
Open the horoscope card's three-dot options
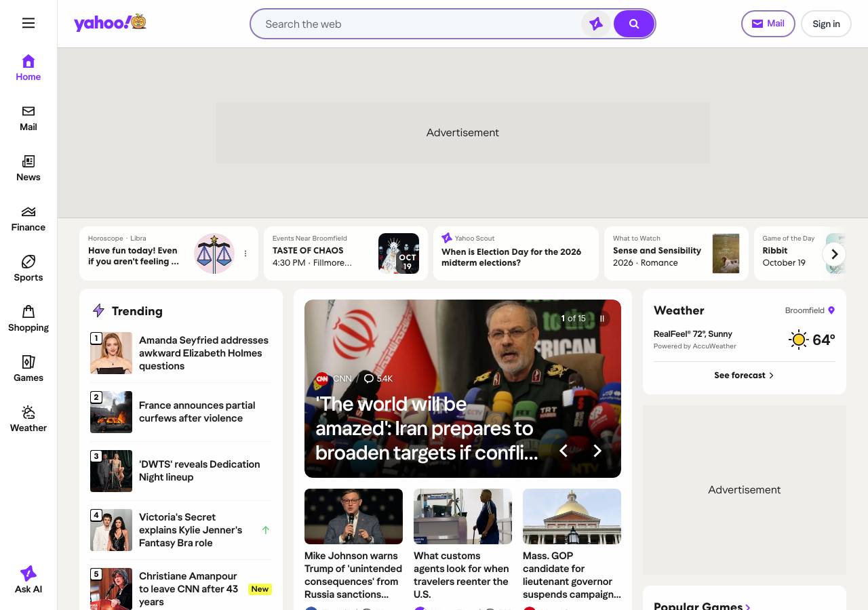245,253
